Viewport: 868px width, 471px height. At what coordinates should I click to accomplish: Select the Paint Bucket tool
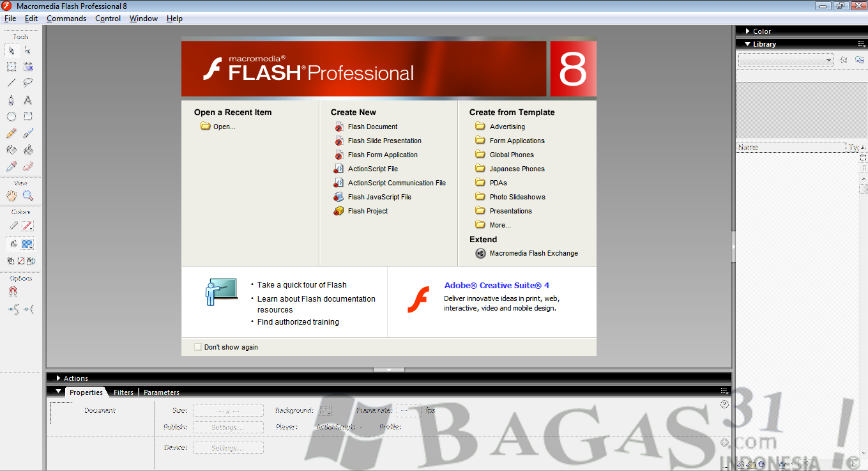[28, 150]
